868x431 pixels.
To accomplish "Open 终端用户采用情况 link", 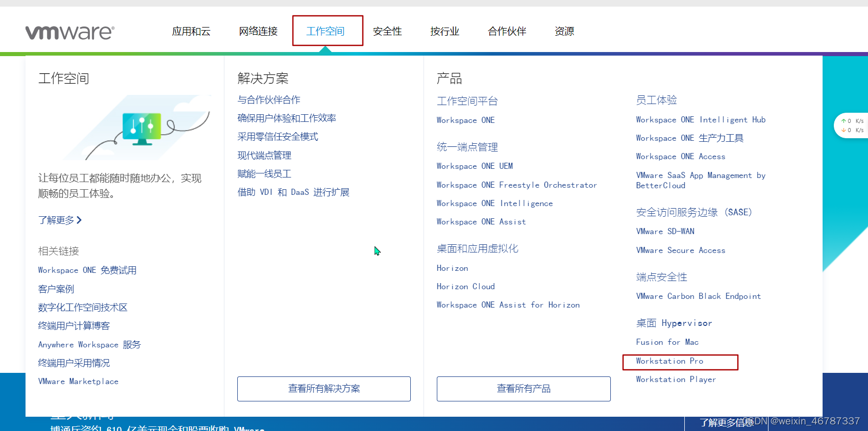I will click(74, 363).
